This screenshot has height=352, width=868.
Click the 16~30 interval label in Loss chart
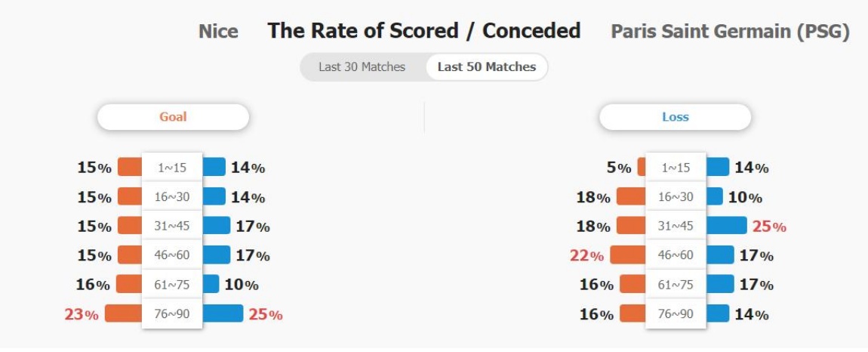coord(676,196)
